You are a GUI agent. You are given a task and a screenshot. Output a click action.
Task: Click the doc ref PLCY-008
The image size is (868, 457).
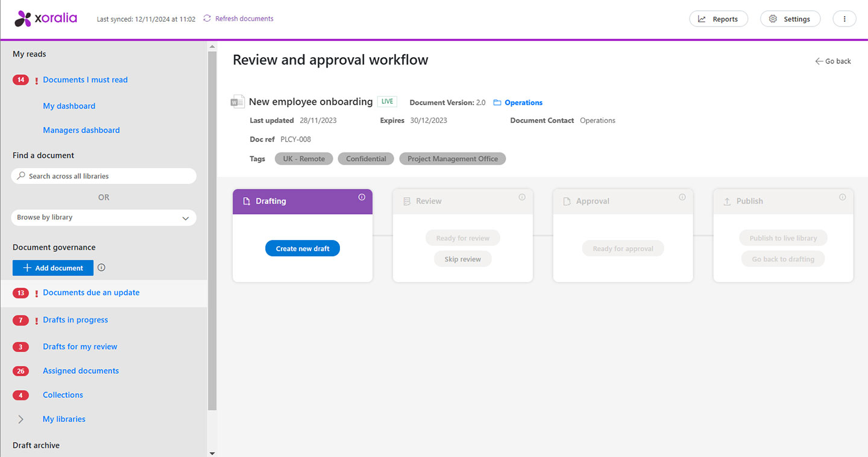click(296, 139)
